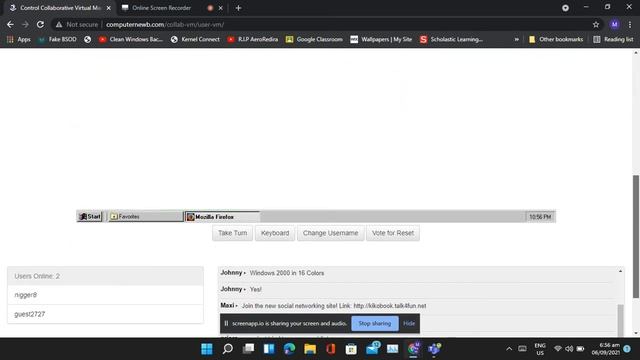Open the Widgets panel on the taskbar
The width and height of the screenshot is (640, 360).
pos(269,349)
